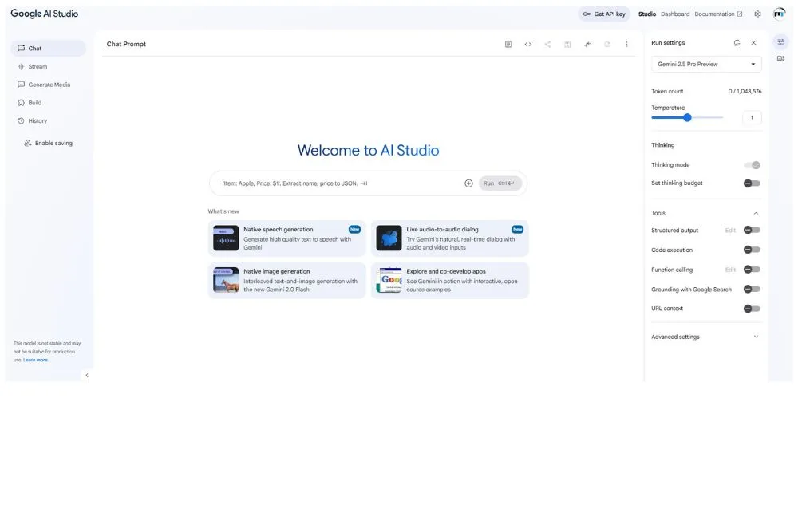798x532 pixels.
Task: Expand the Advanced settings section
Action: (706, 337)
